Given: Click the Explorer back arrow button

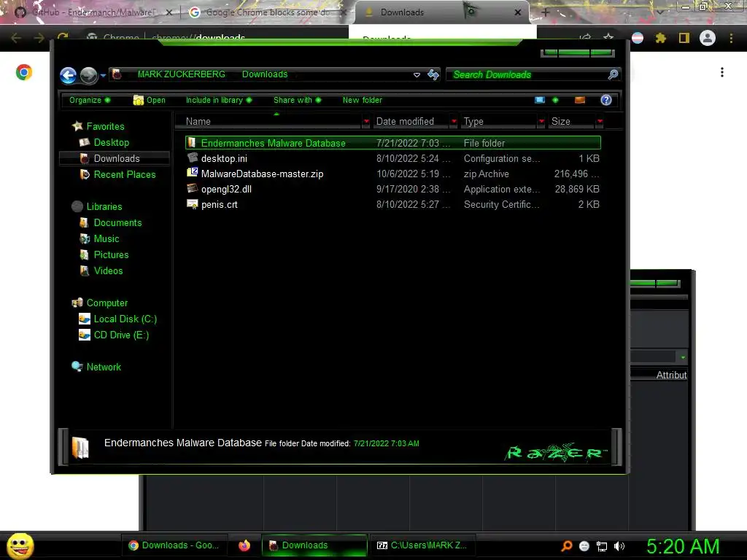Looking at the screenshot, I should (68, 75).
